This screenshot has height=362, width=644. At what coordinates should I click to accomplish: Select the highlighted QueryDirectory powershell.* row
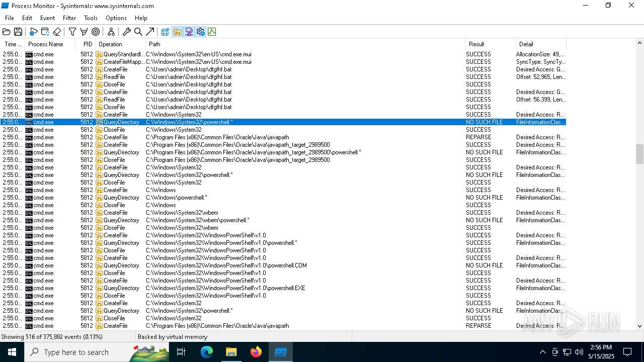point(283,122)
